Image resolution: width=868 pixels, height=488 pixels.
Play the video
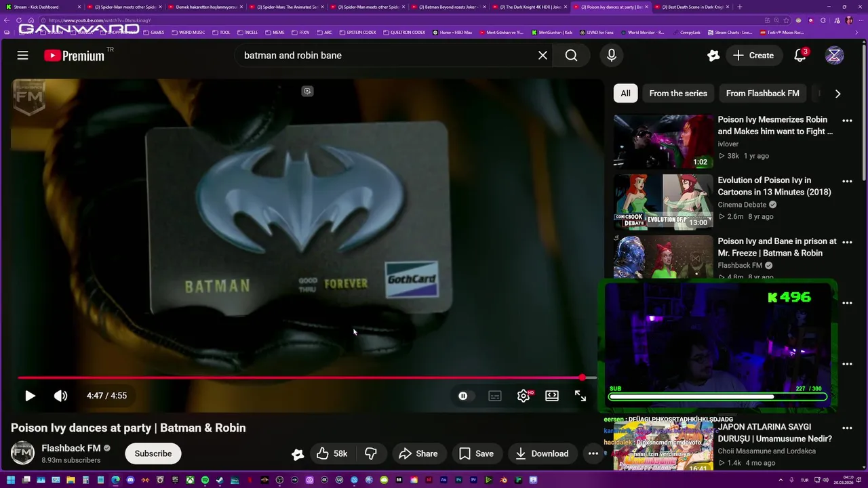pyautogui.click(x=30, y=396)
